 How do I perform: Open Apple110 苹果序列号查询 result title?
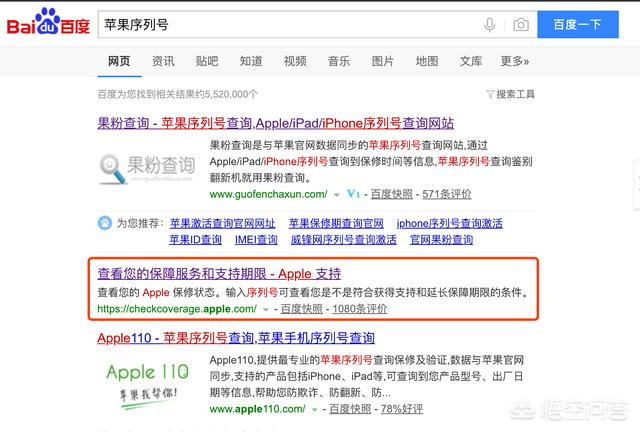pos(236,338)
